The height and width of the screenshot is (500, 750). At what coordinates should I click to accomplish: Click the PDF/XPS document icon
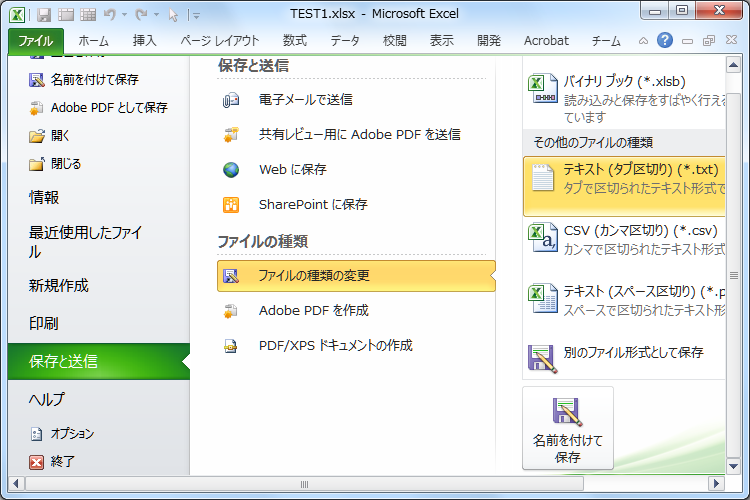(231, 346)
